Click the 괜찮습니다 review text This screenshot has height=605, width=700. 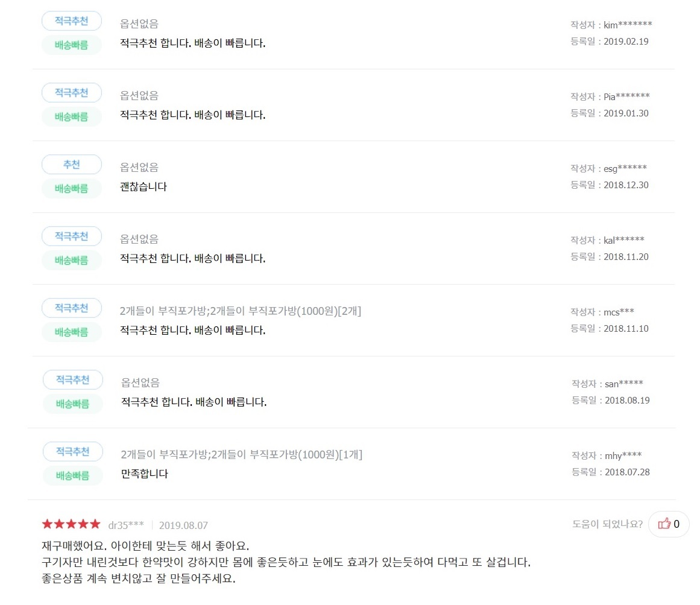[143, 187]
